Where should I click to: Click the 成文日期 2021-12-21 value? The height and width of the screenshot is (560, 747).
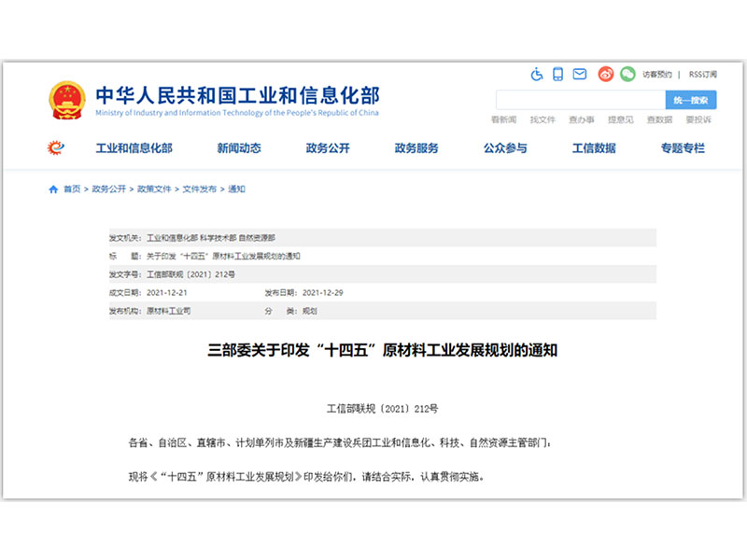tap(167, 293)
